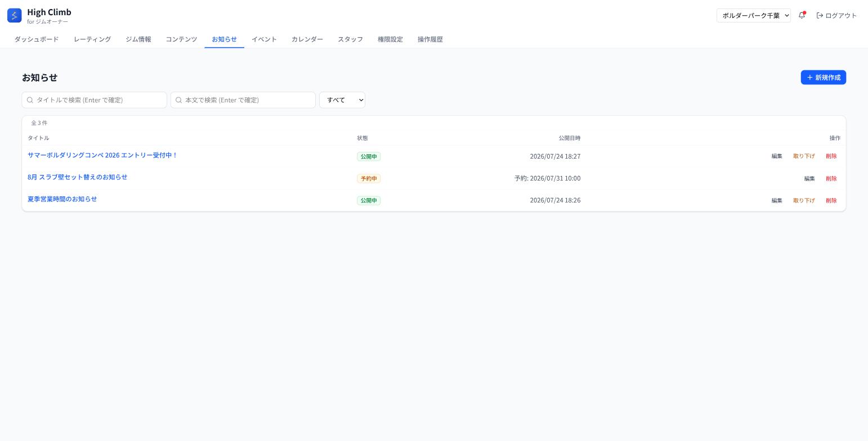The image size is (868, 441).
Task: Click the 予約中 status badge
Action: (369, 178)
